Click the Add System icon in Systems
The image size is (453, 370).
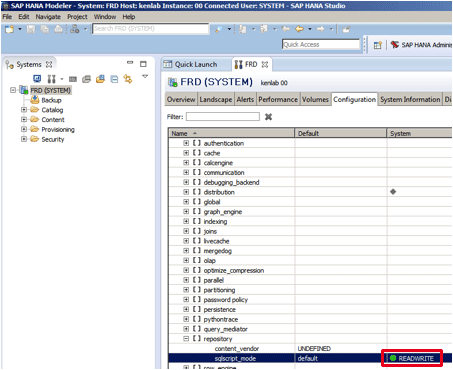tap(37, 79)
